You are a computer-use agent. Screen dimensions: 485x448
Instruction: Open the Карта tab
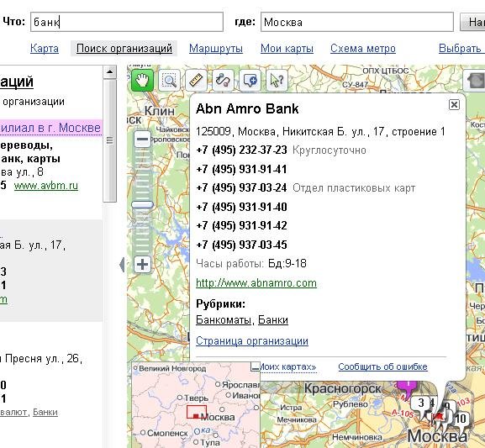[x=45, y=49]
